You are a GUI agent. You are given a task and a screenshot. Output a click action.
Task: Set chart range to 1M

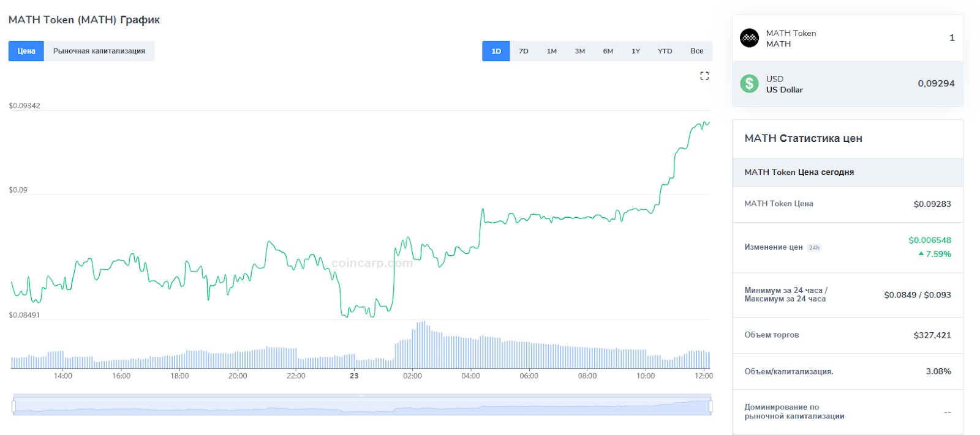pyautogui.click(x=552, y=51)
